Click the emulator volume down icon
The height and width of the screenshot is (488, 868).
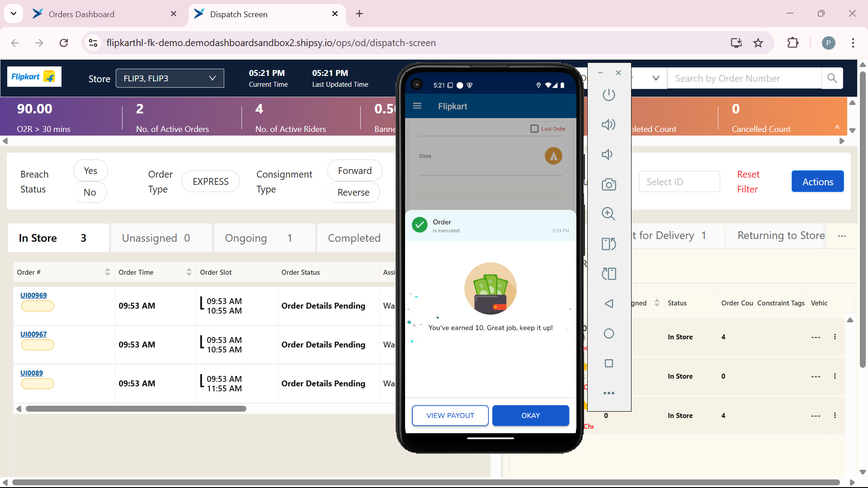[608, 155]
